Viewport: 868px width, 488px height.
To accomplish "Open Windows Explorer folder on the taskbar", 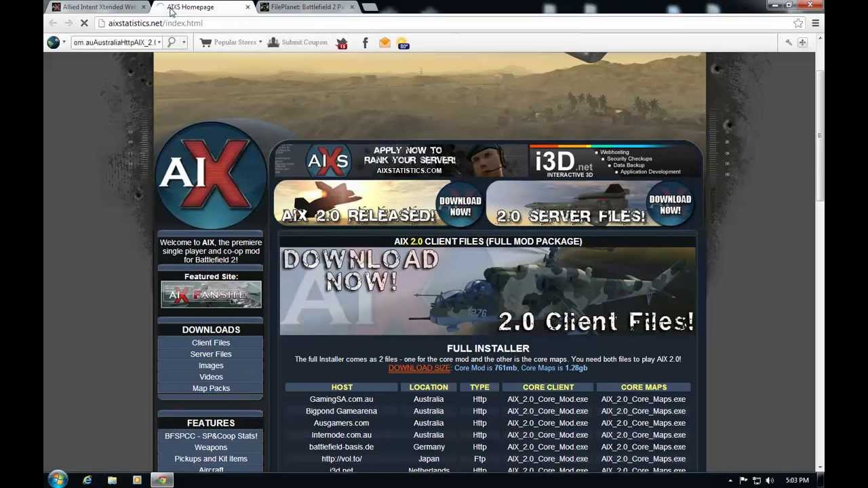I will tap(112, 480).
